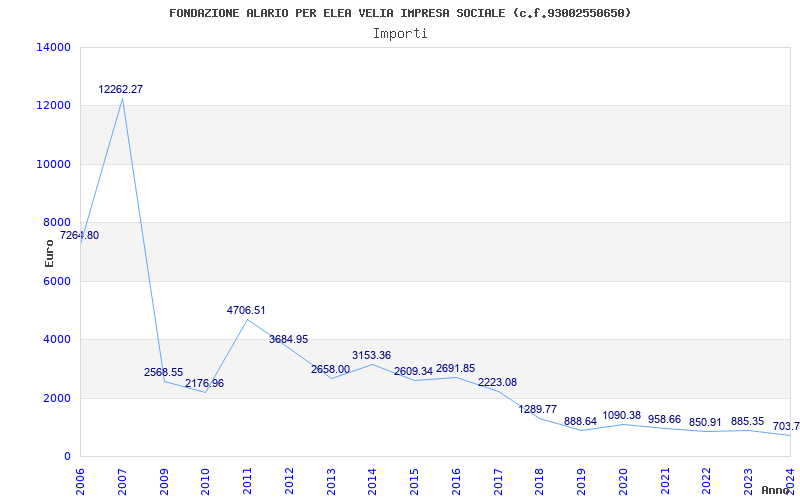Screen dimensions: 800x500
Task: Click the 1090.38 value label
Action: (621, 415)
